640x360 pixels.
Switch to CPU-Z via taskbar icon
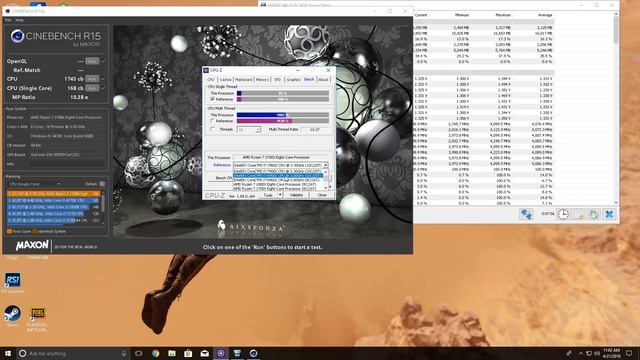[x=221, y=353]
